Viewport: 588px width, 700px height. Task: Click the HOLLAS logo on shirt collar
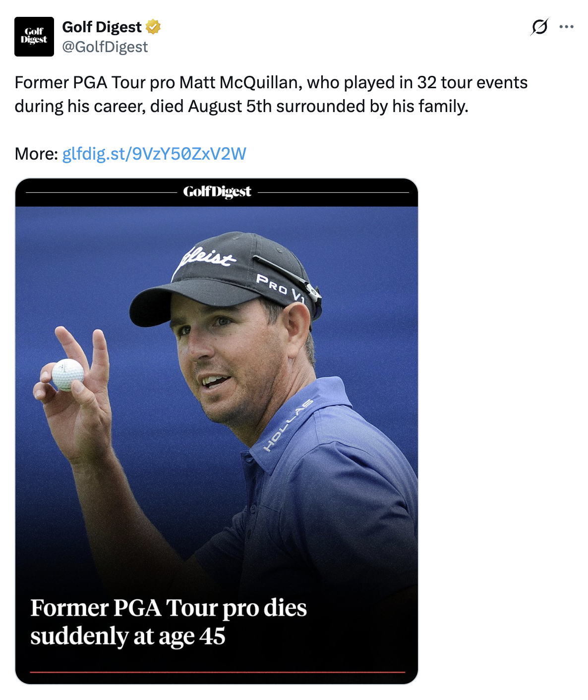click(288, 425)
